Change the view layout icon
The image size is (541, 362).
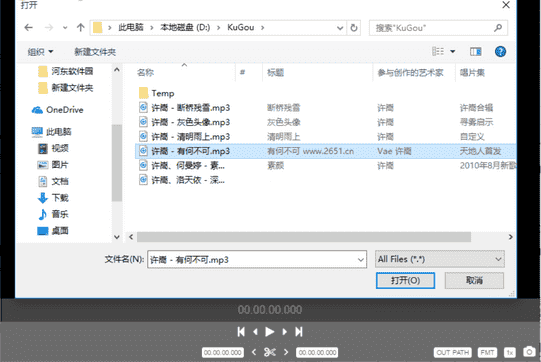point(438,51)
